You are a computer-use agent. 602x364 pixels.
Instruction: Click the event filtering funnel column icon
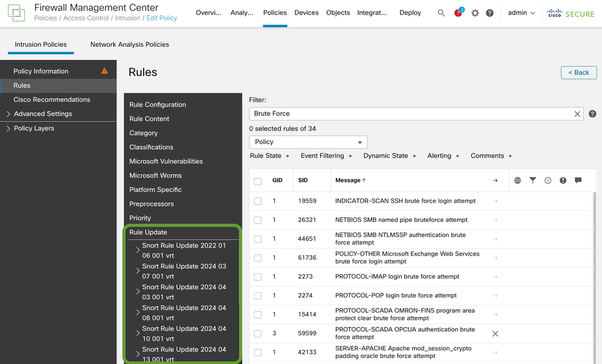(x=533, y=180)
